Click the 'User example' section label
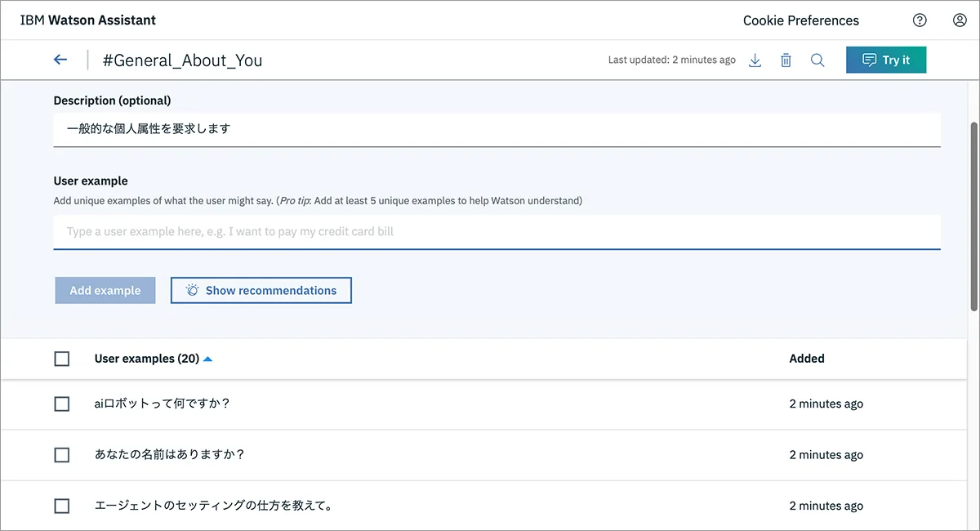The height and width of the screenshot is (531, 980). tap(91, 181)
